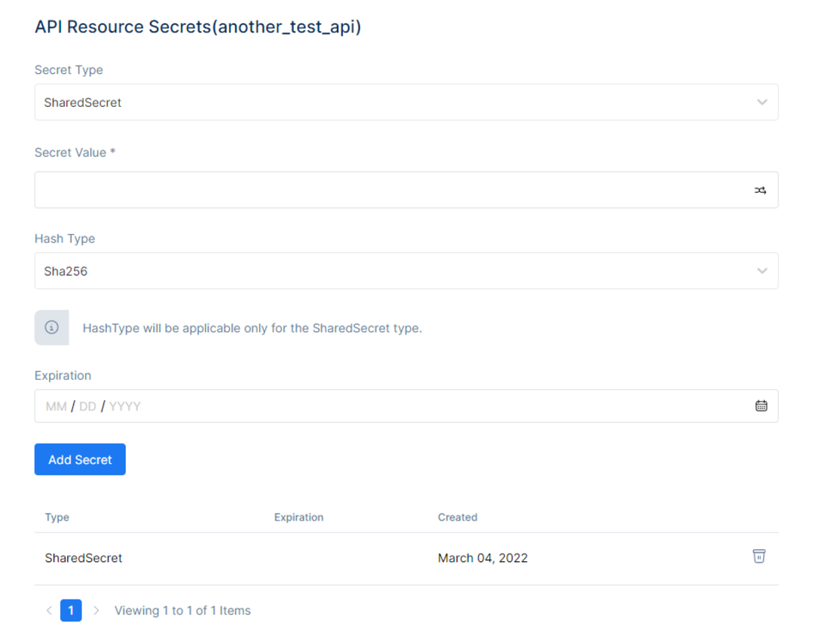Screen dimensions: 814x644
Task: Click the Secret Value field label
Action: click(75, 153)
